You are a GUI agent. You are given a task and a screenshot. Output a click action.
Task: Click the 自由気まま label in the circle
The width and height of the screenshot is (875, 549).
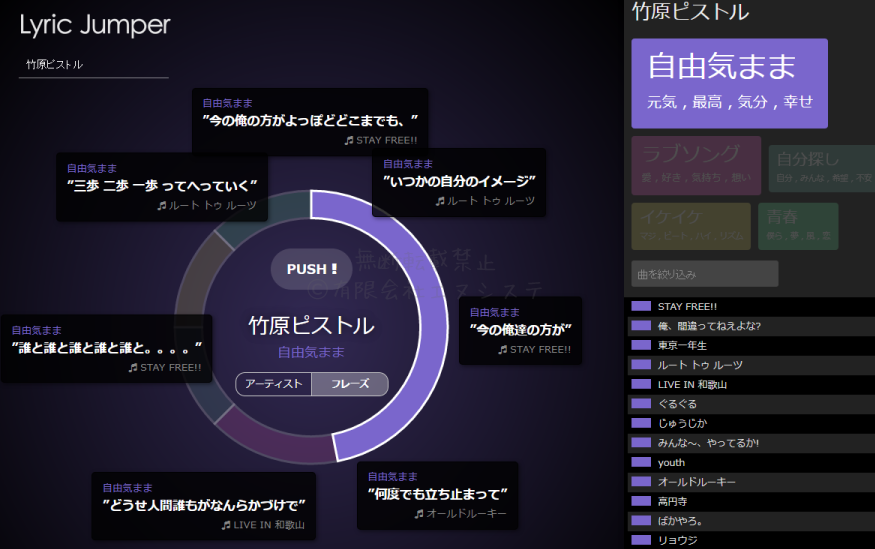point(311,353)
